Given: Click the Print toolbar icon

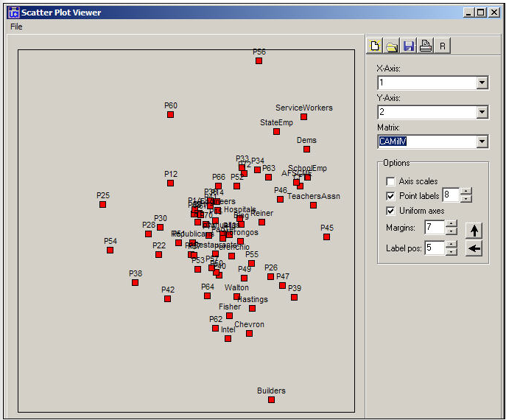Looking at the screenshot, I should 426,46.
